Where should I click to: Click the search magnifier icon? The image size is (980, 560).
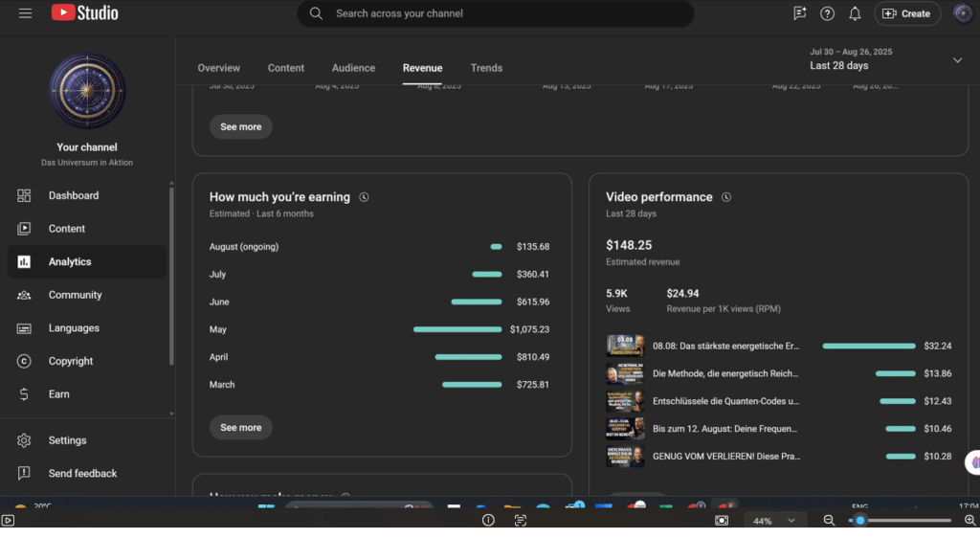click(316, 13)
